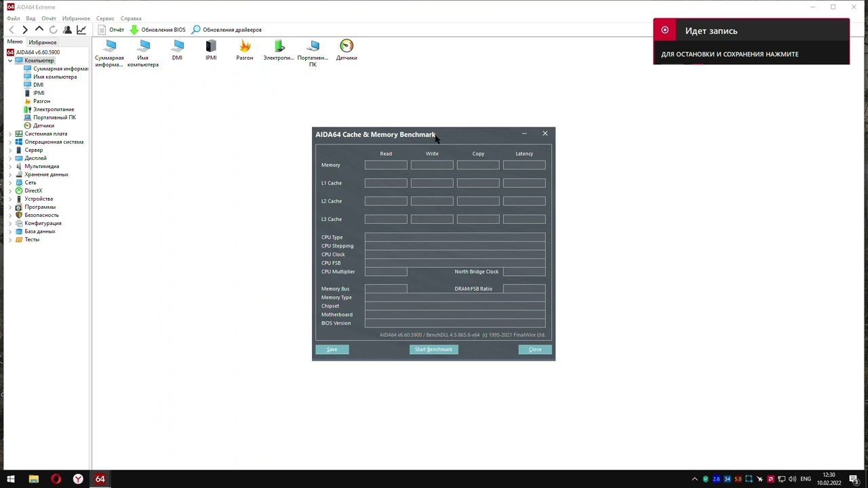
Task: Open volume control in system tray
Action: pyautogui.click(x=791, y=479)
